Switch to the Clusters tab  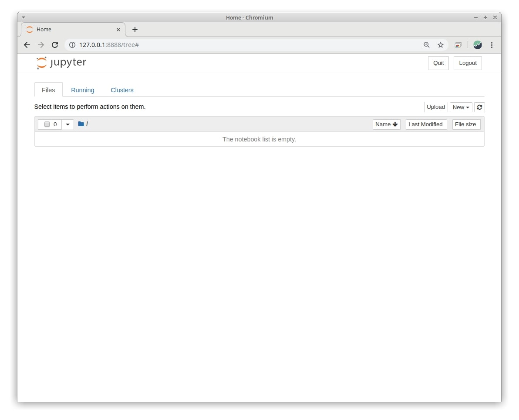pos(122,90)
